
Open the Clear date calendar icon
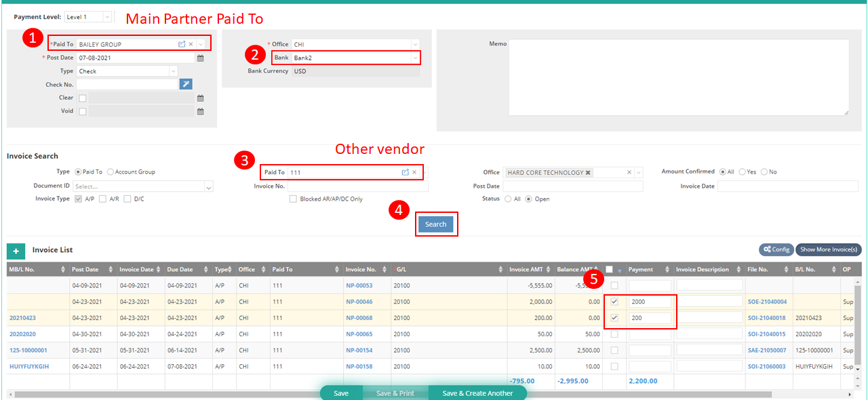200,98
